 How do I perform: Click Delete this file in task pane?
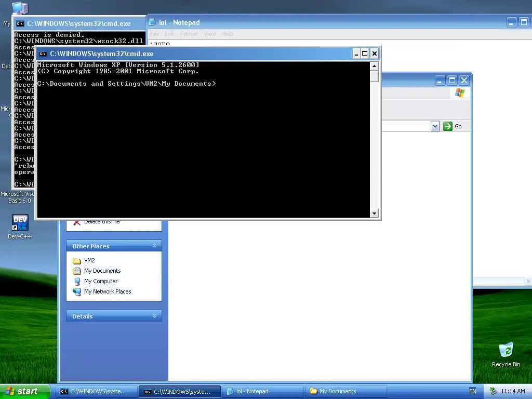click(102, 222)
